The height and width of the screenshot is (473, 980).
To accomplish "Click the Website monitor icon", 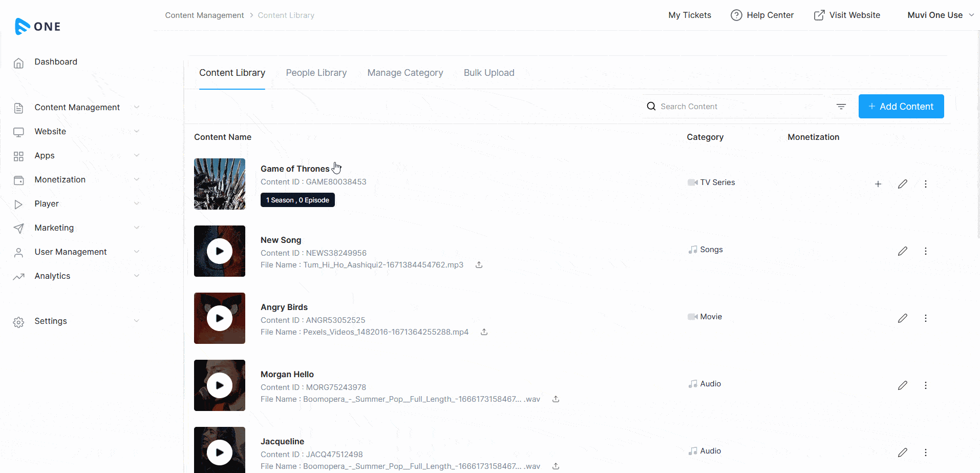I will 19,132.
